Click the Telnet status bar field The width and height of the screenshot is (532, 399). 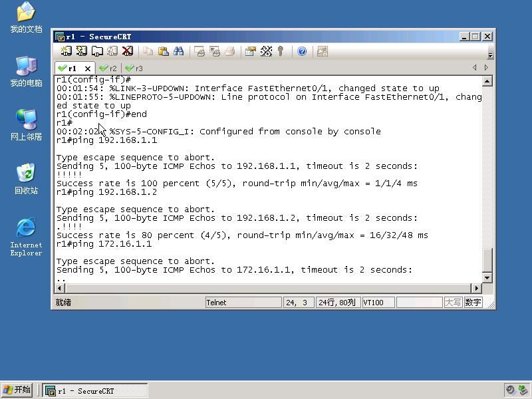pos(243,303)
